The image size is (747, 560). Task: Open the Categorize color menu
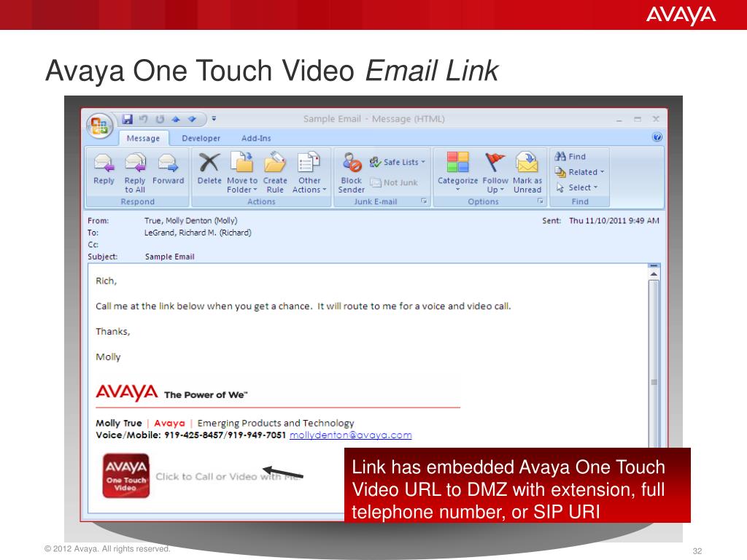(x=457, y=172)
